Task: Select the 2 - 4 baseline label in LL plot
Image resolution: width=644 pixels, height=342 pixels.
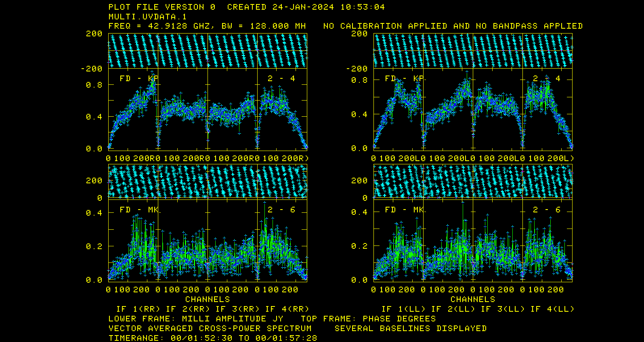Action: [x=546, y=78]
